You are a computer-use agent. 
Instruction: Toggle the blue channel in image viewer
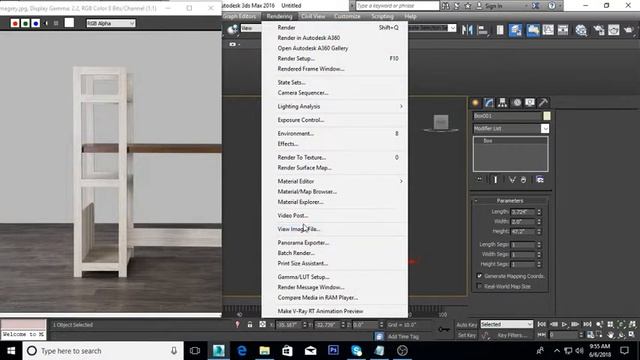(36, 23)
